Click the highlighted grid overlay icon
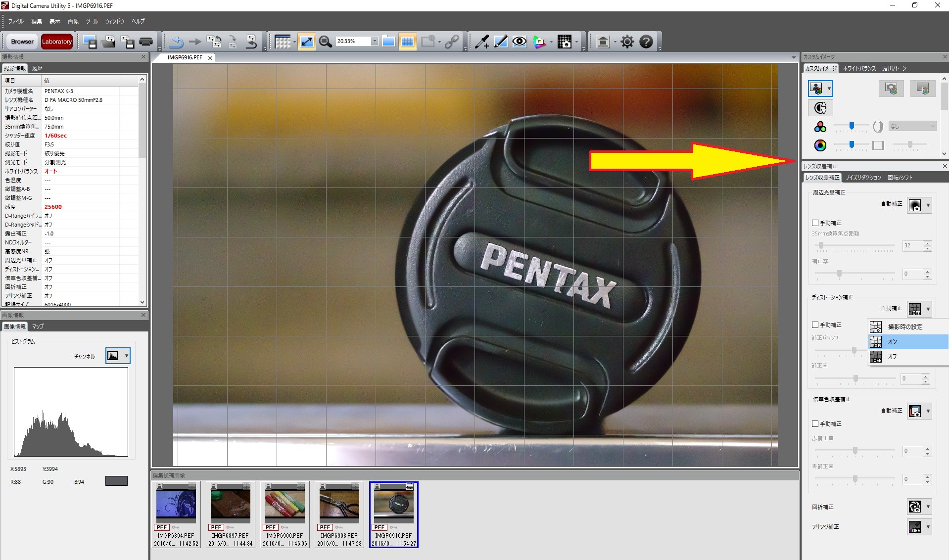This screenshot has height=560, width=949. pyautogui.click(x=407, y=42)
